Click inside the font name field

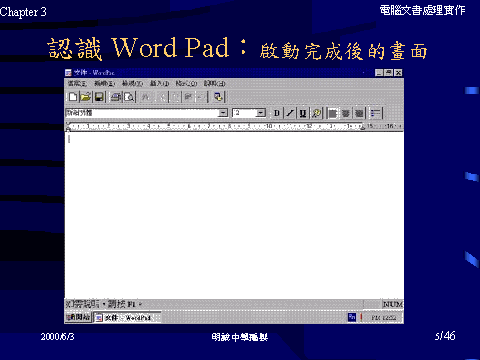[142, 113]
